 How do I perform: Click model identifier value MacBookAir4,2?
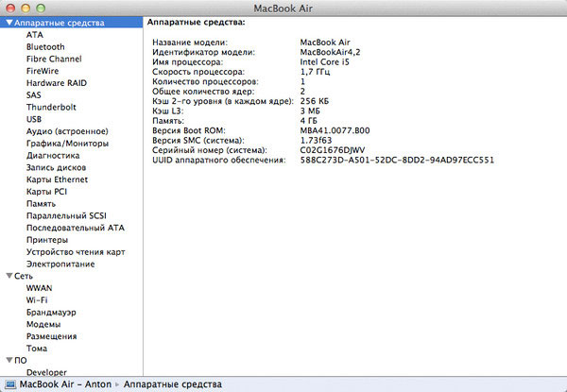click(330, 52)
